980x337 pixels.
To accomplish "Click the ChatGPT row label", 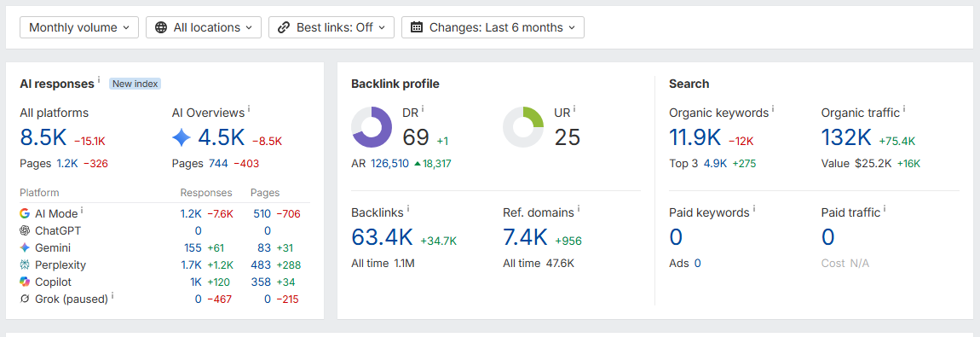I will coord(58,230).
